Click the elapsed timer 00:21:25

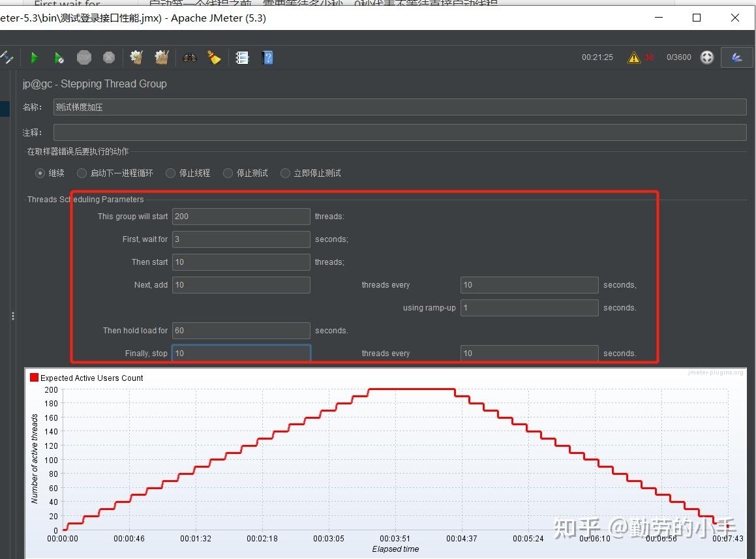597,57
